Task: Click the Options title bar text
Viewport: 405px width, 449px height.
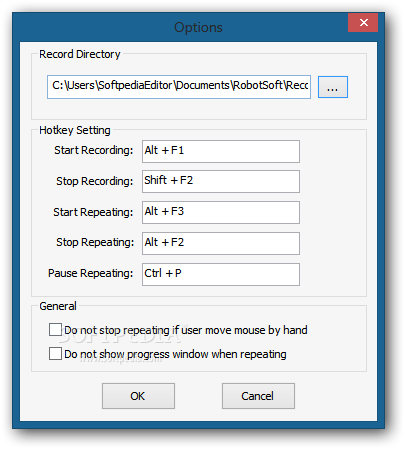Action: (x=198, y=27)
